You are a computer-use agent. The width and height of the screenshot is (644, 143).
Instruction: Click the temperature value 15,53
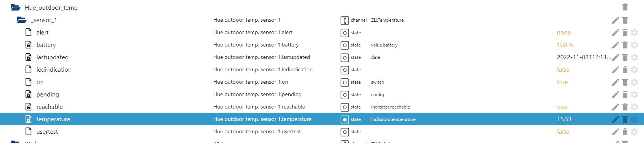(564, 119)
